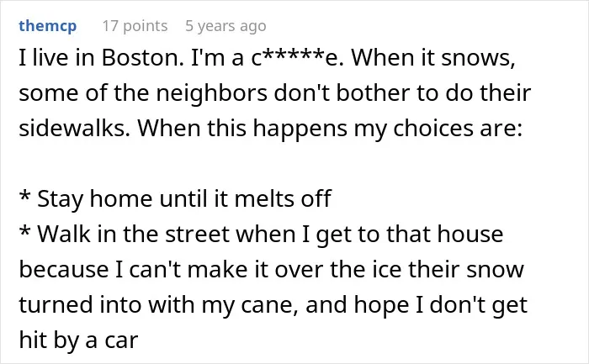589x364 pixels.
Task: Open themcp user profile link
Action: [x=48, y=26]
